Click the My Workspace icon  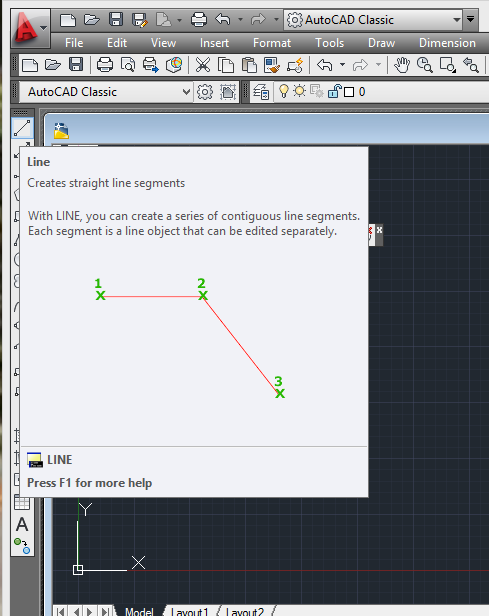click(228, 92)
